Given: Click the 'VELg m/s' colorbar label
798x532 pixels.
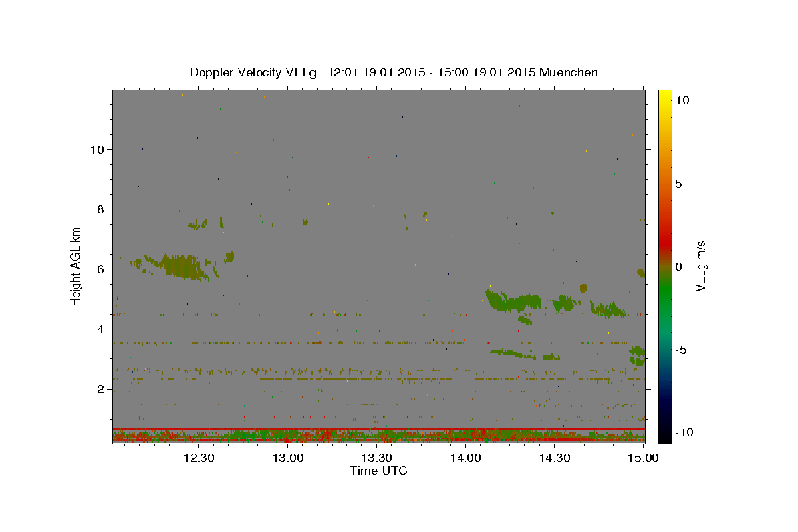Looking at the screenshot, I should click(700, 266).
